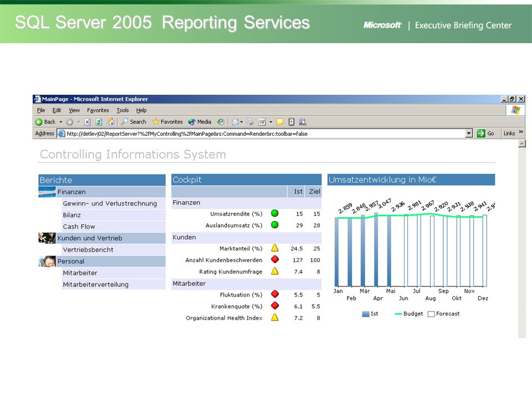Click the Mail envelope toolbar icon
Screen dimensions: 532x399
pos(236,122)
